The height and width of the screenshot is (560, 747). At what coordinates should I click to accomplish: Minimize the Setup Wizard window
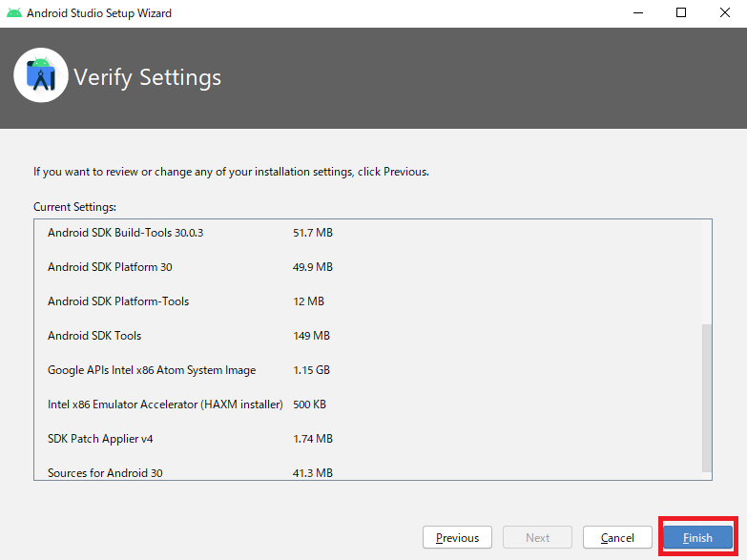pyautogui.click(x=637, y=13)
